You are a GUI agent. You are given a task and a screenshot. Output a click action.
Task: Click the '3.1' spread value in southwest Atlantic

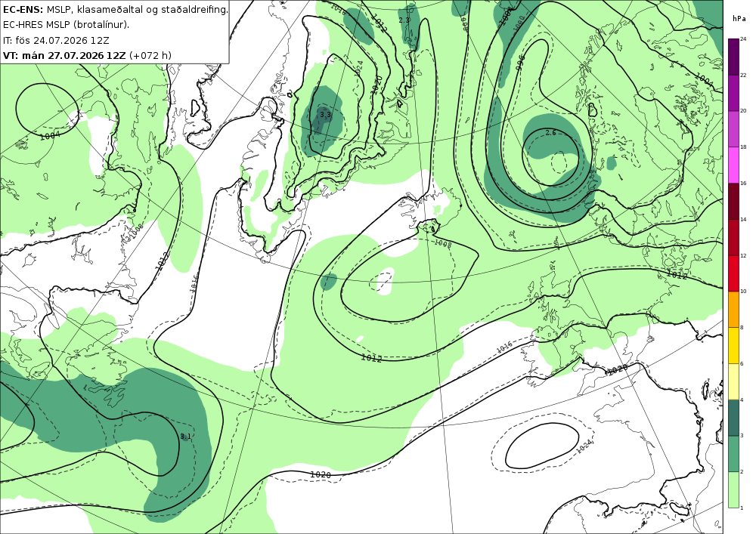pos(186,437)
